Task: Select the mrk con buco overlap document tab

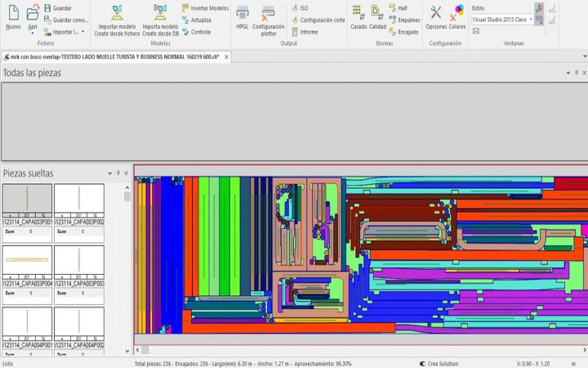Action: click(113, 57)
